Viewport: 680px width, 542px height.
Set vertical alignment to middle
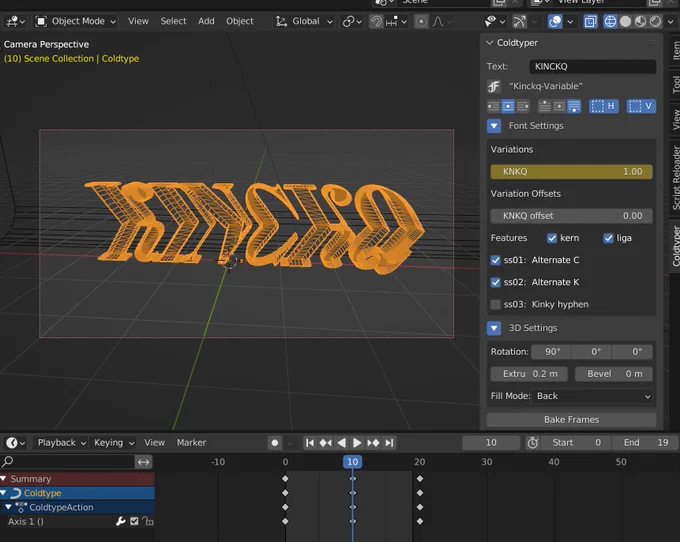[x=559, y=106]
